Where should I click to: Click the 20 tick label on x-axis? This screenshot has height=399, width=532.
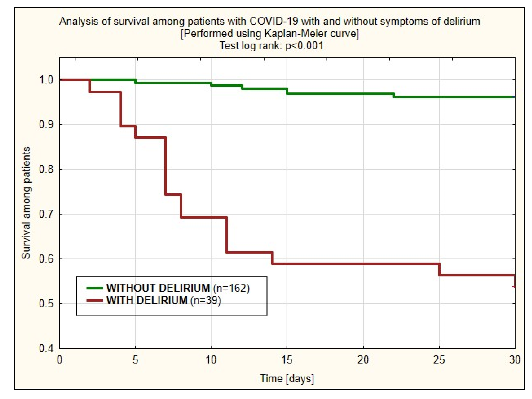363,360
